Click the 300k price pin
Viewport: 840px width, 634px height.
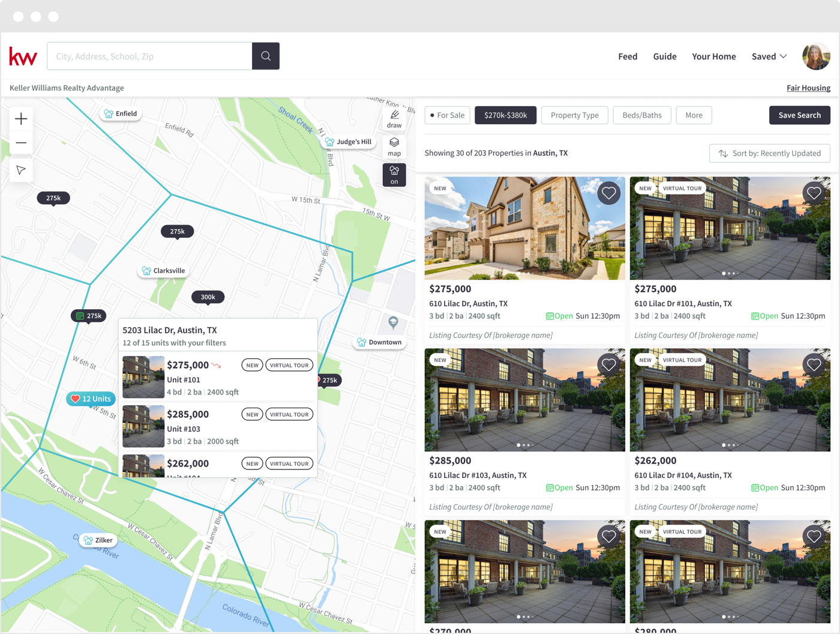(208, 297)
